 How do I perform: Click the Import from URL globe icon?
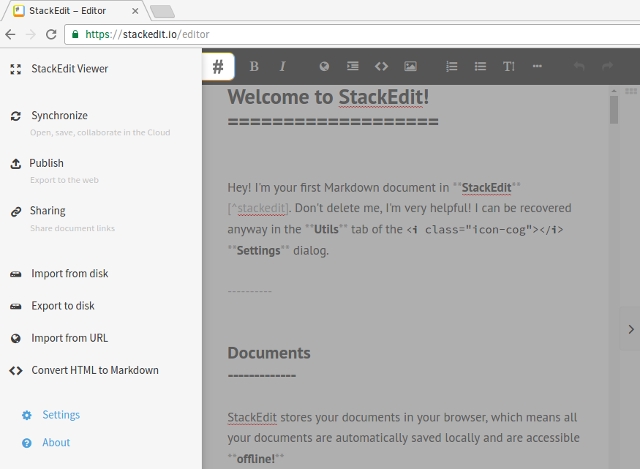click(x=16, y=338)
